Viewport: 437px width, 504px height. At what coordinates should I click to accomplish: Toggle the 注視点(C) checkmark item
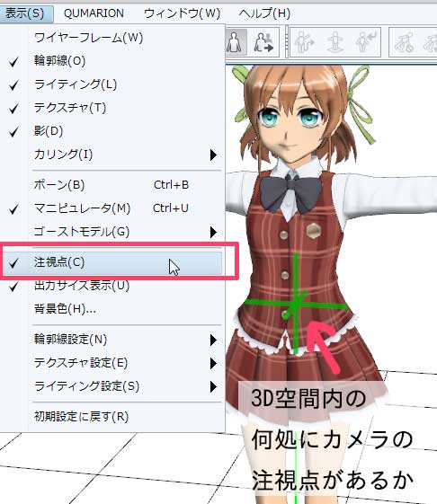111,262
